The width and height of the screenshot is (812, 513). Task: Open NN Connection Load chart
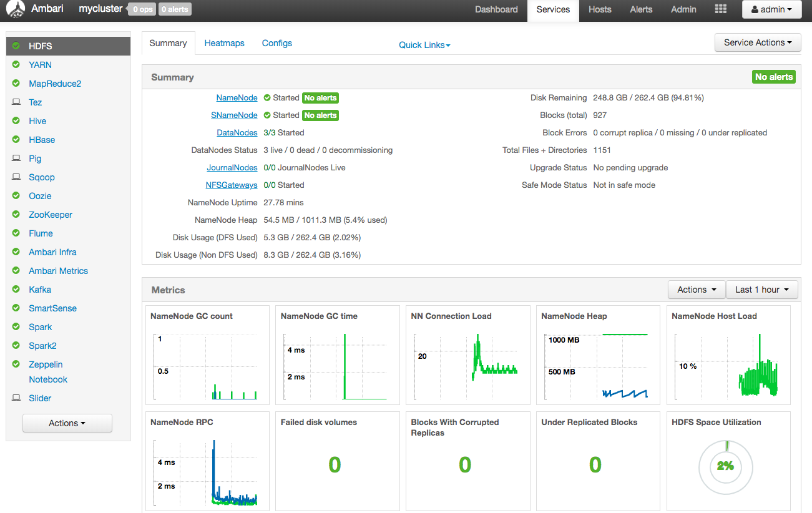pos(468,355)
